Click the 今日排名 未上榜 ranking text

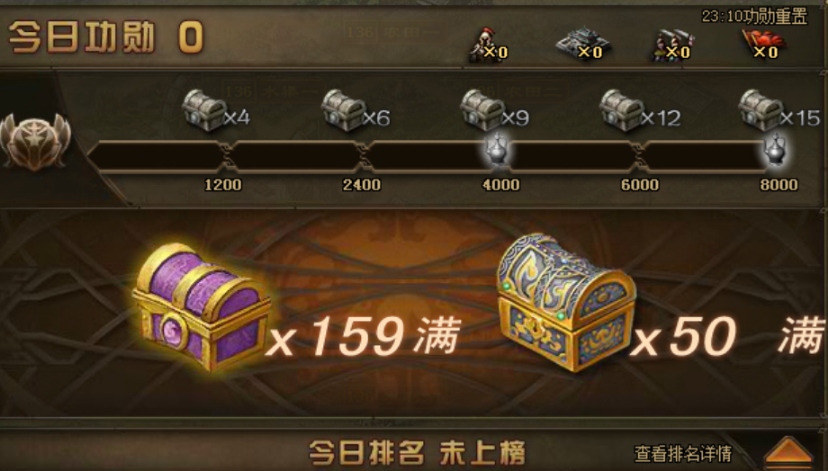click(417, 453)
